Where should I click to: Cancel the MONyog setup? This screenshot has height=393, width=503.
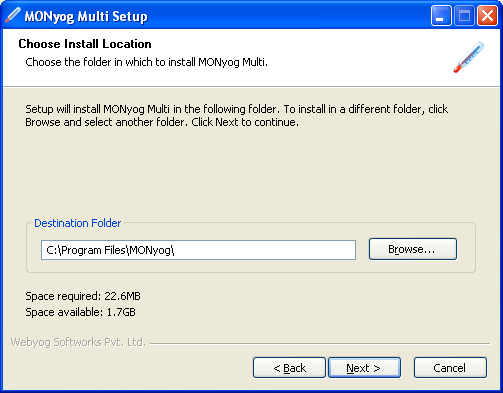(x=450, y=368)
